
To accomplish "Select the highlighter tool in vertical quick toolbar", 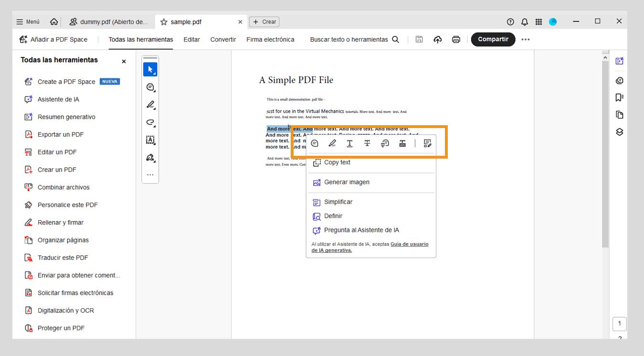I will [x=150, y=105].
